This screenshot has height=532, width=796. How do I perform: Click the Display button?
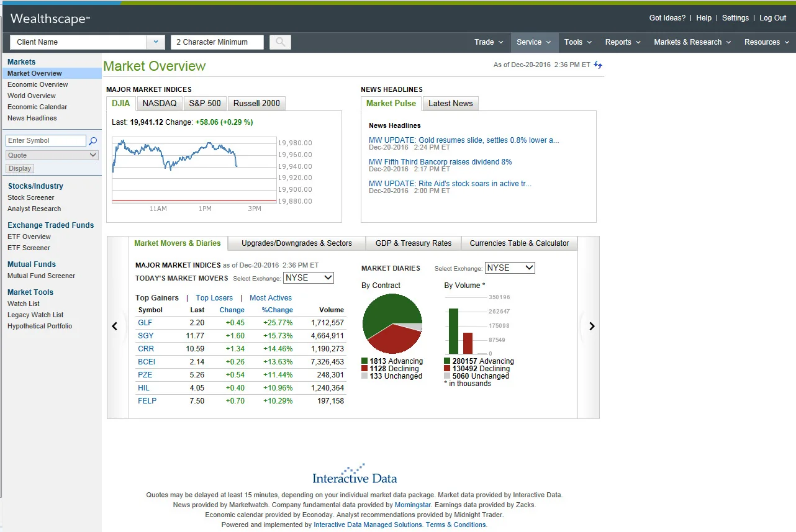[19, 168]
